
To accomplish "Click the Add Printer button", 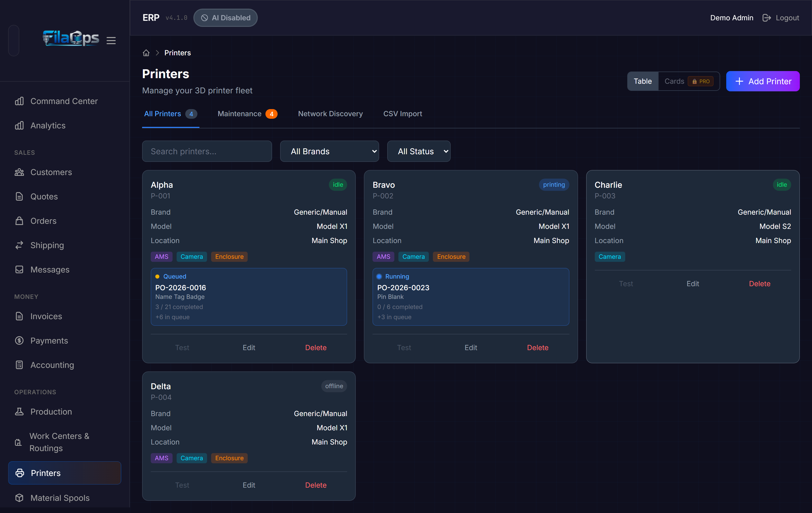I will tap(763, 81).
